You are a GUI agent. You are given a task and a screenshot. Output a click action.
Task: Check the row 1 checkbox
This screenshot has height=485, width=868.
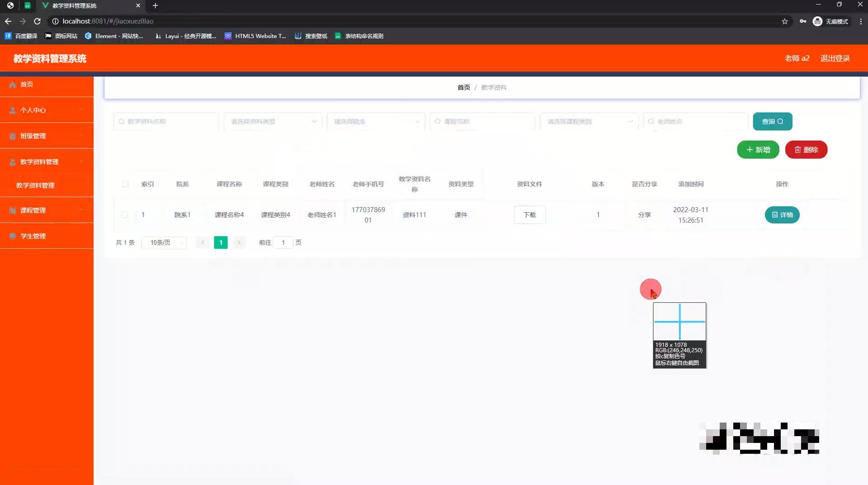coord(124,215)
